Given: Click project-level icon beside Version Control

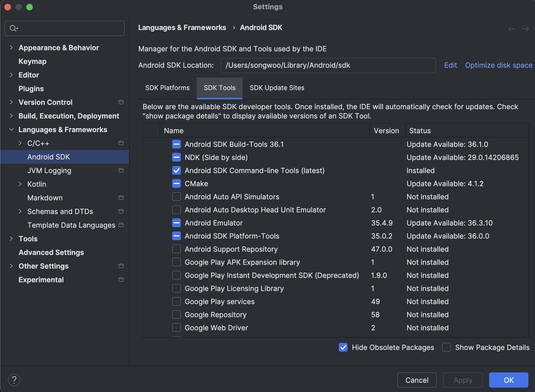Looking at the screenshot, I should pyautogui.click(x=121, y=102).
